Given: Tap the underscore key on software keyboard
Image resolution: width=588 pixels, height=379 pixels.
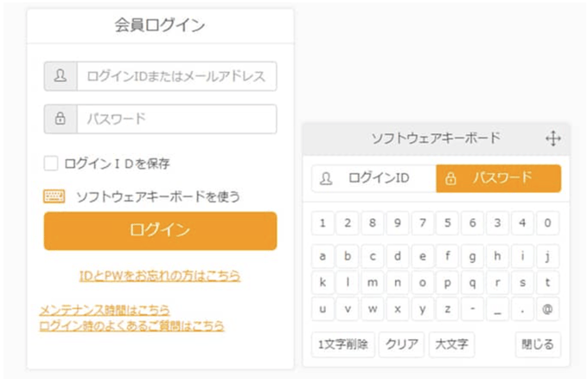Looking at the screenshot, I should 497,309.
